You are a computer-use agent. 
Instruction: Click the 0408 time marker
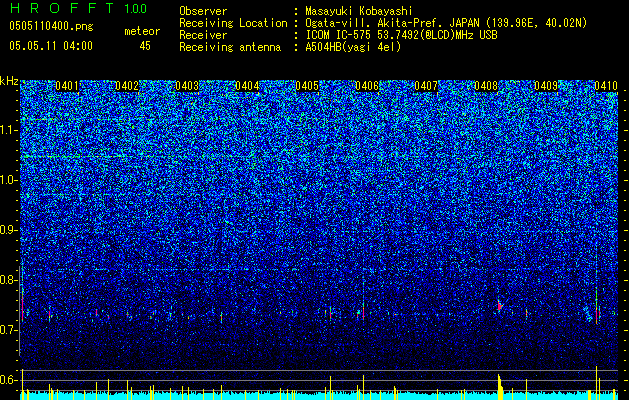[486, 86]
